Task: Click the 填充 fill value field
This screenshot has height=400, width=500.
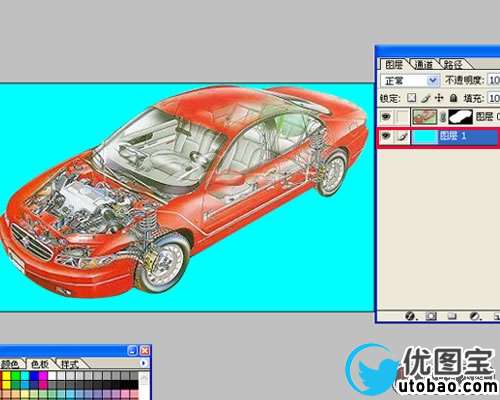Action: (x=494, y=98)
